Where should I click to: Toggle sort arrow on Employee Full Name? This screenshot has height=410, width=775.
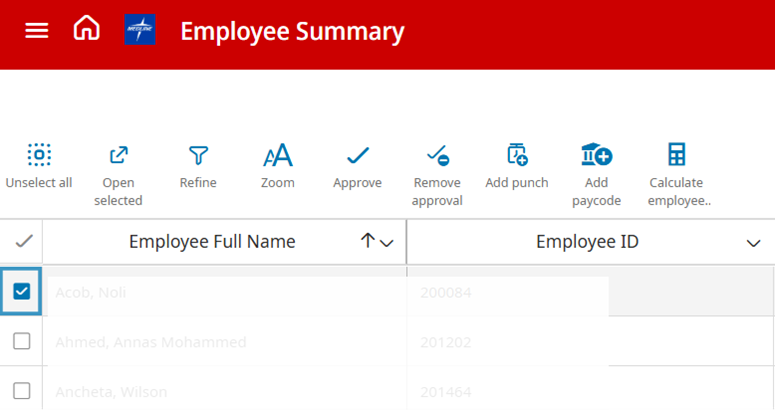[368, 241]
